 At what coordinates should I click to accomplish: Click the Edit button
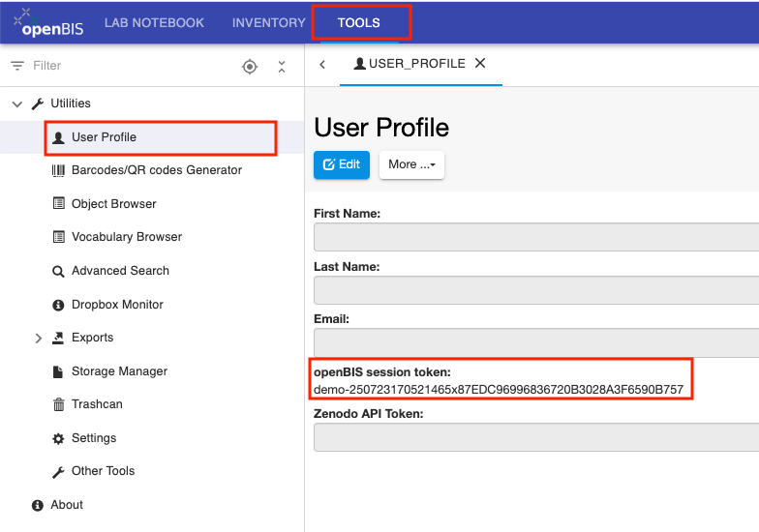click(342, 164)
